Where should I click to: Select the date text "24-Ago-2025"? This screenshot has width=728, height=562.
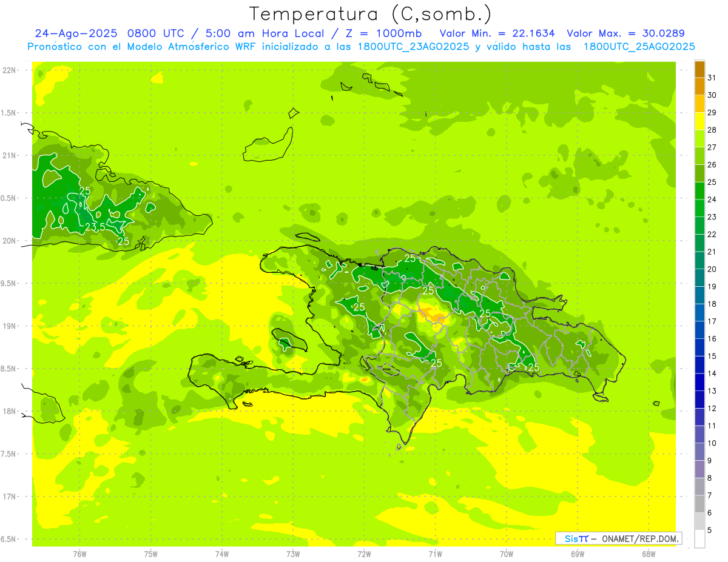click(x=75, y=33)
